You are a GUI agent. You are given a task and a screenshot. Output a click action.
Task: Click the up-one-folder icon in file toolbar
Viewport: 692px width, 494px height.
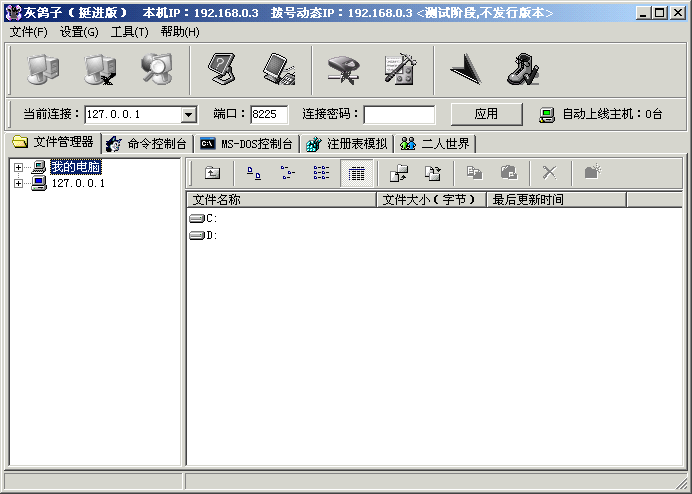pyautogui.click(x=212, y=173)
